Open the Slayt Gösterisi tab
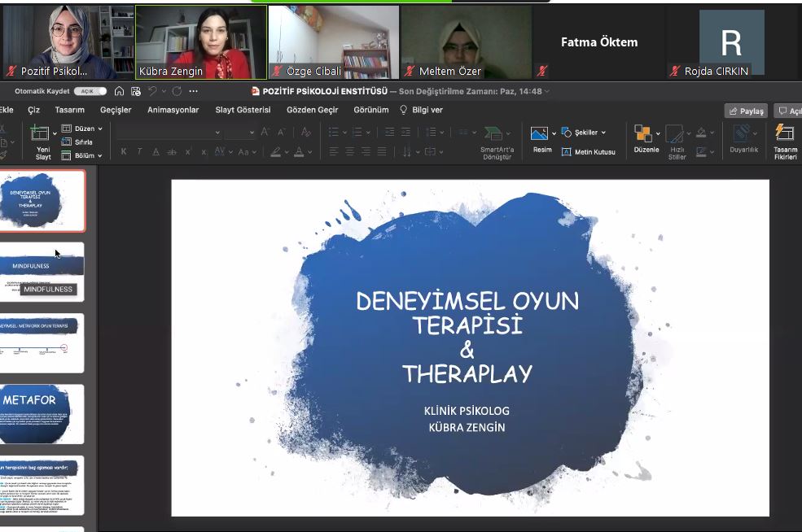Image resolution: width=802 pixels, height=532 pixels. tap(243, 110)
